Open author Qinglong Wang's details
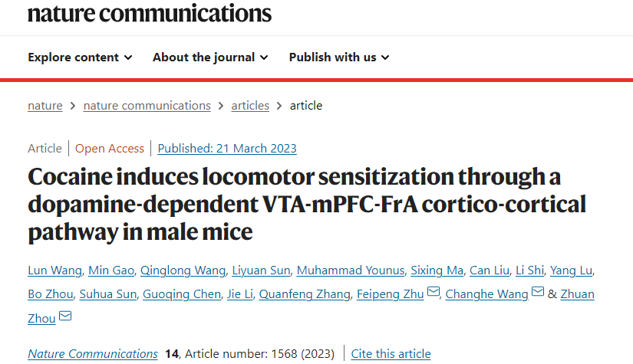Image resolution: width=633 pixels, height=364 pixels. point(183,271)
